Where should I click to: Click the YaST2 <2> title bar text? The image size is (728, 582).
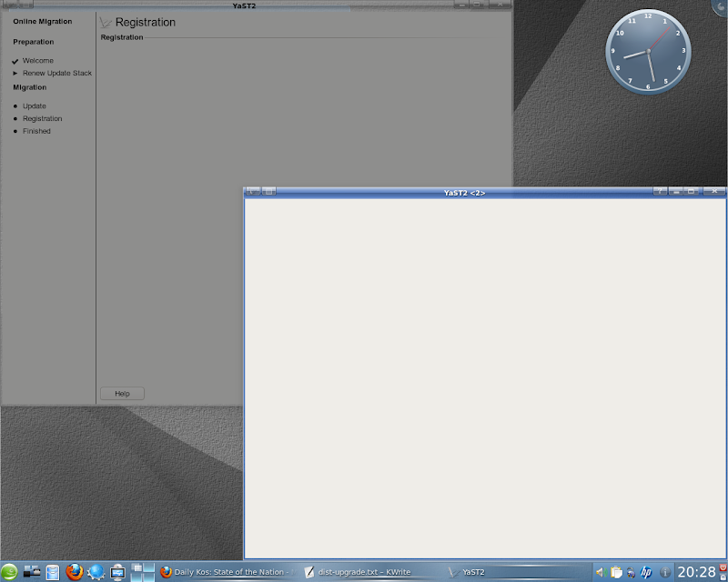[464, 193]
